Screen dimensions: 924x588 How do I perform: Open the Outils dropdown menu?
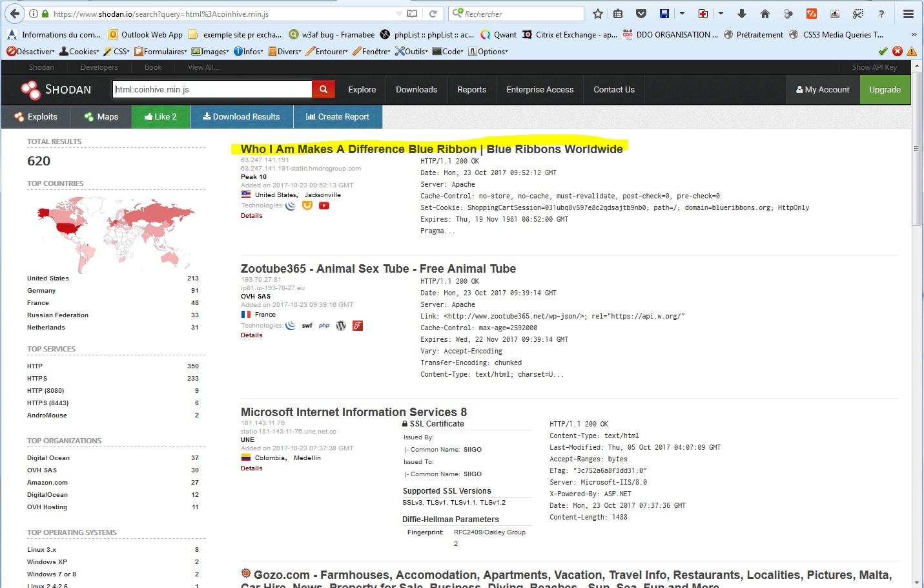click(411, 52)
